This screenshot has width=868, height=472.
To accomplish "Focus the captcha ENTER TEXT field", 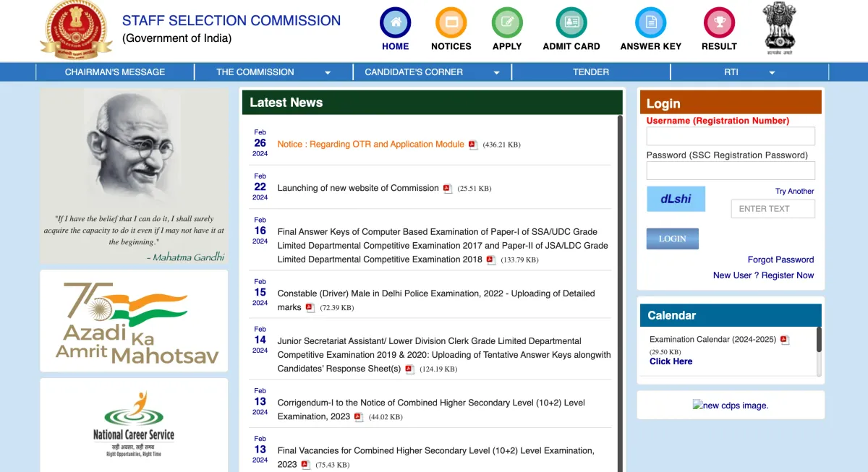I will [x=773, y=209].
